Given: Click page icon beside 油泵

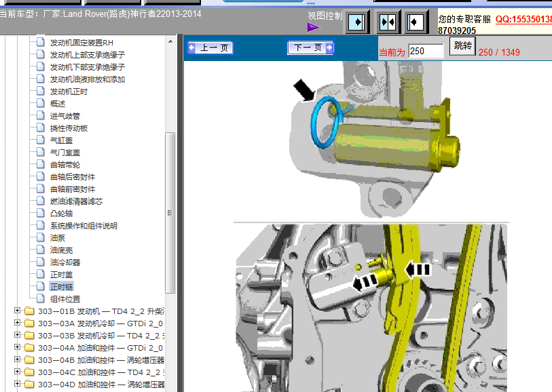Looking at the screenshot, I should (41, 237).
